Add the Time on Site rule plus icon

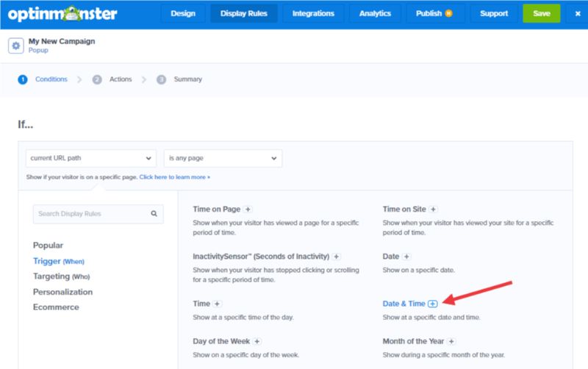click(x=433, y=209)
